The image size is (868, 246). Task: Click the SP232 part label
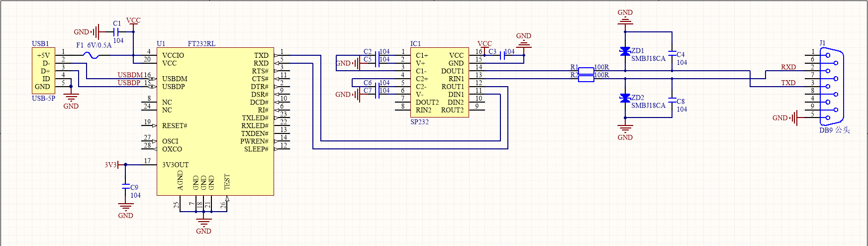[419, 122]
